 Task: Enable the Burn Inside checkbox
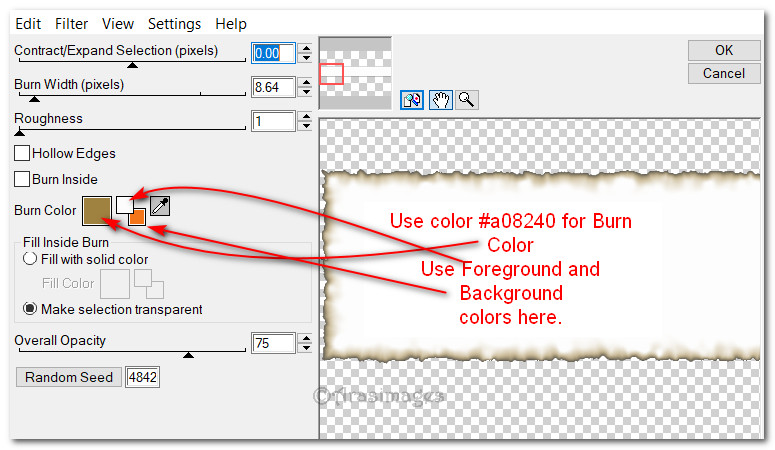(x=22, y=179)
